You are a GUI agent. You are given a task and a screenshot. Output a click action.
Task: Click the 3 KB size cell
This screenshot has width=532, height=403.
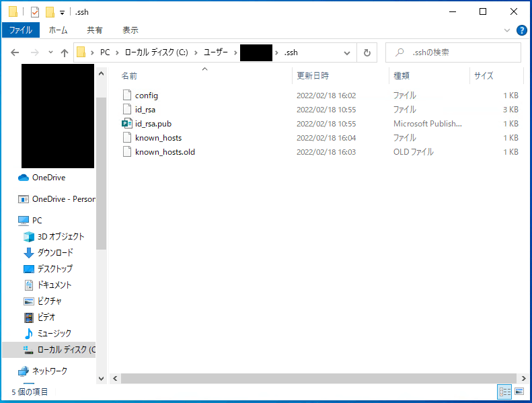tap(510, 110)
